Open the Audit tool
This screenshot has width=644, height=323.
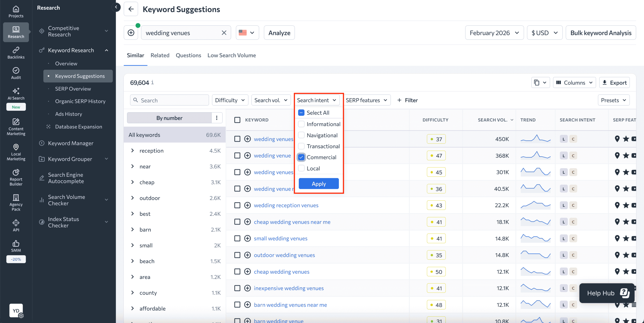tap(16, 73)
